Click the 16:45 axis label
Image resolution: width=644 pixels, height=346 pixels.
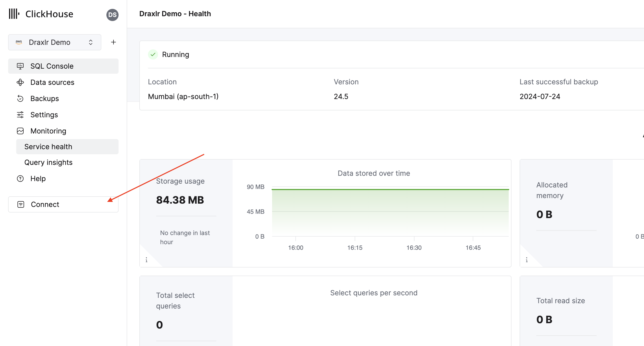473,248
